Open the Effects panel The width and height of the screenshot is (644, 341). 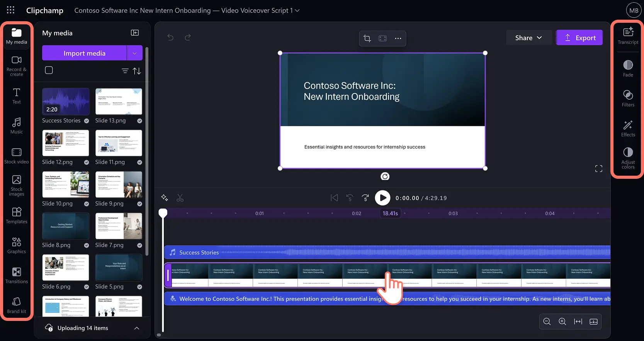pos(628,128)
